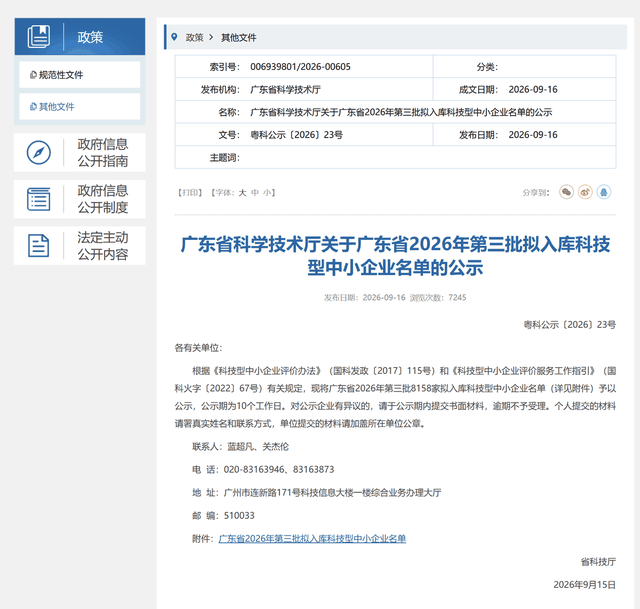
Task: Set font size to 大
Action: coord(242,193)
